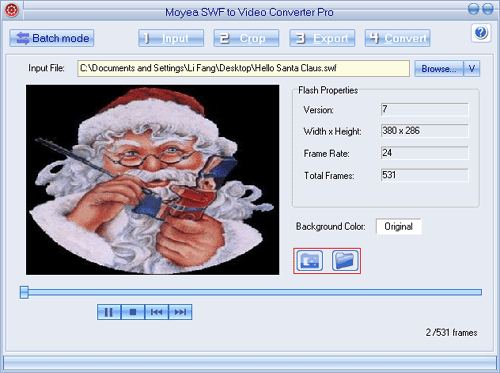Click the snapshot capture folder icon
The width and height of the screenshot is (500, 373).
click(x=310, y=261)
